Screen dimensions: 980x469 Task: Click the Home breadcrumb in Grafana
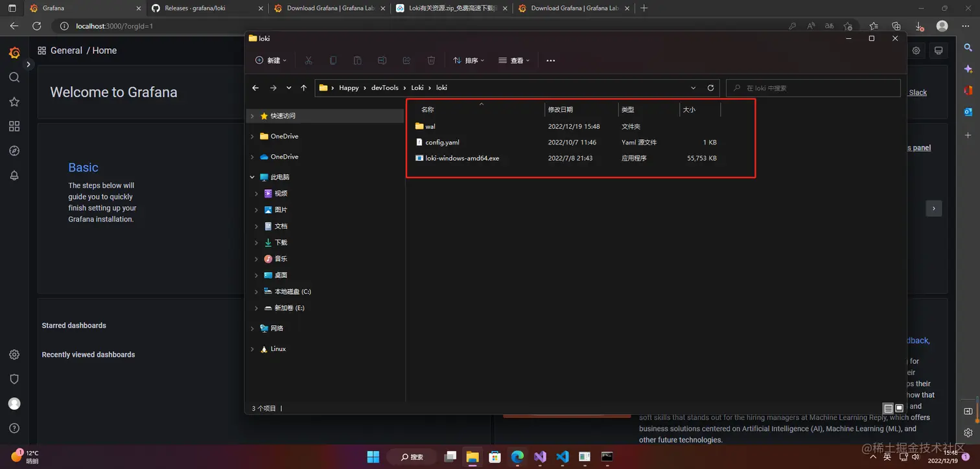pyautogui.click(x=104, y=51)
